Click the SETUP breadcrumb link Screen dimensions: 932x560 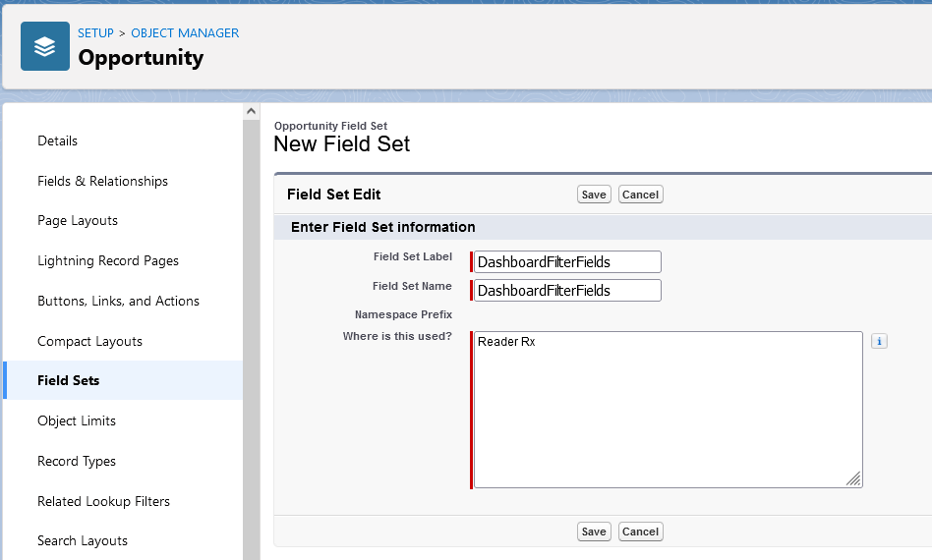(95, 32)
